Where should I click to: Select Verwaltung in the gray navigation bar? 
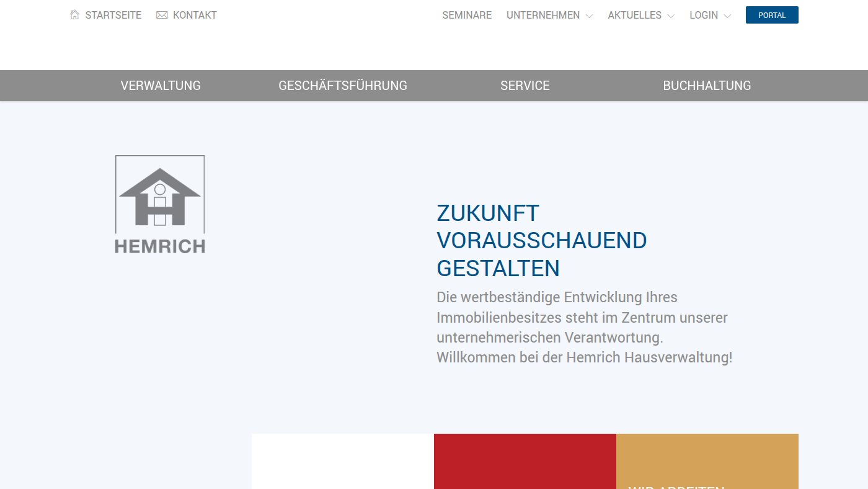pyautogui.click(x=161, y=86)
